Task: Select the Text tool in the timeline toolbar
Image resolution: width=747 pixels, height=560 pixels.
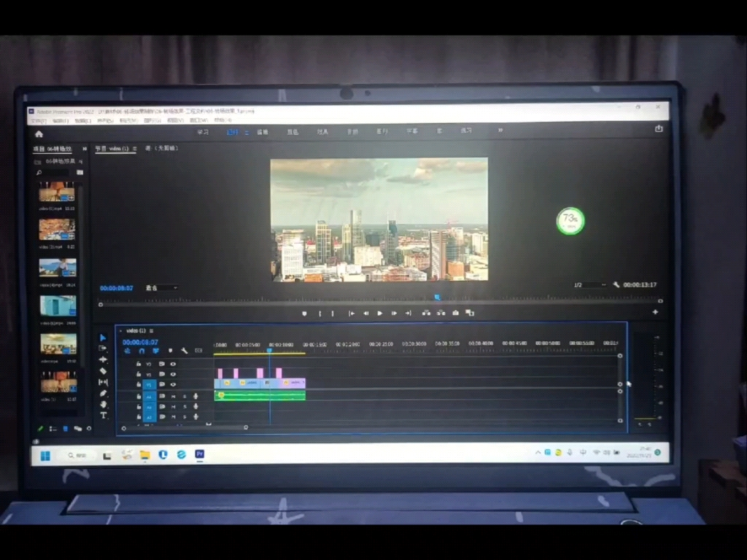Action: tap(104, 416)
